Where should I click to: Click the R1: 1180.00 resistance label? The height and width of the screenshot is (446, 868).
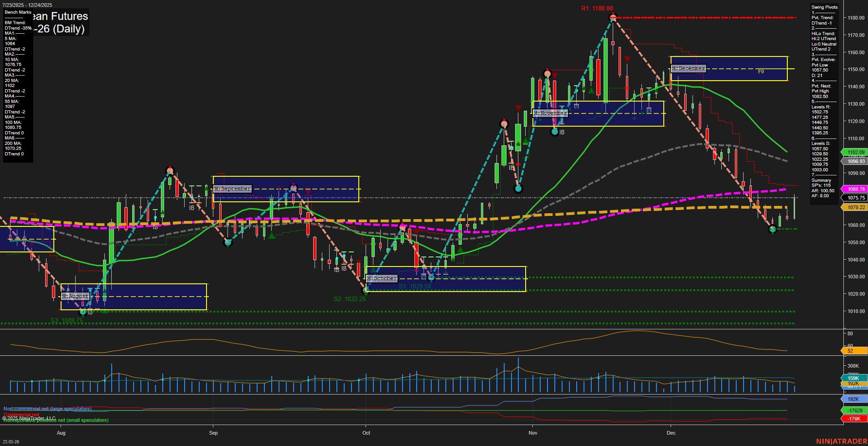point(597,8)
